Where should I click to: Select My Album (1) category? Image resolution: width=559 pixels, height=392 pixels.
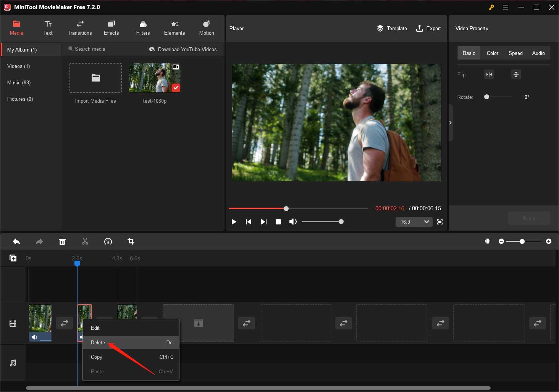31,50
